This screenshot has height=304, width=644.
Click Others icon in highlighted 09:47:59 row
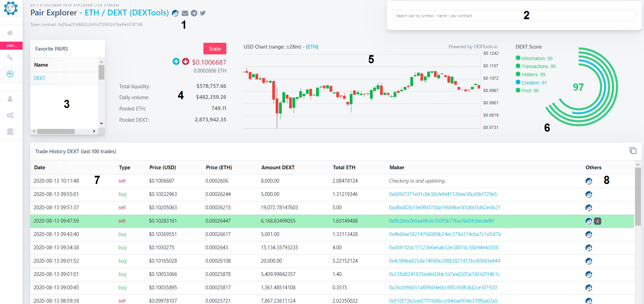pyautogui.click(x=589, y=221)
